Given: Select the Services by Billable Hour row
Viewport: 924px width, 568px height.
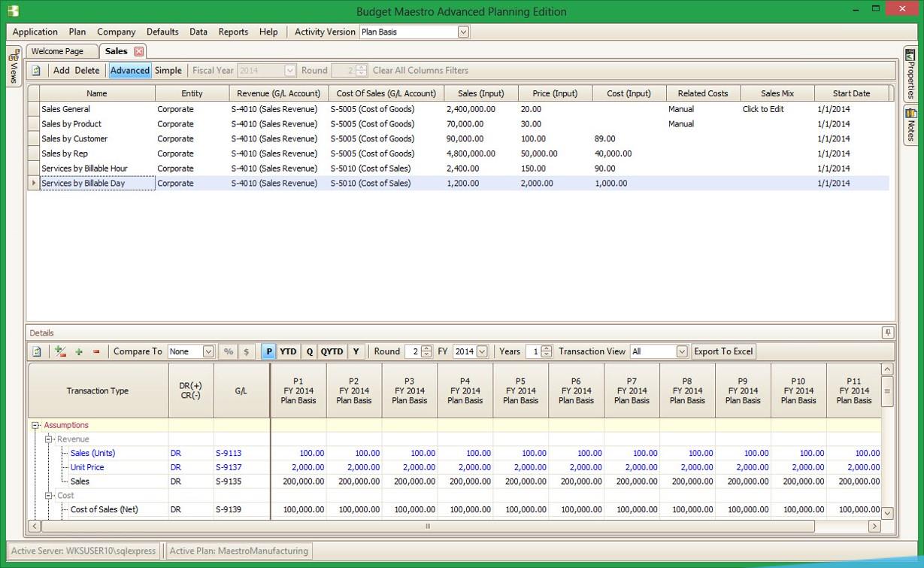Looking at the screenshot, I should [x=459, y=169].
